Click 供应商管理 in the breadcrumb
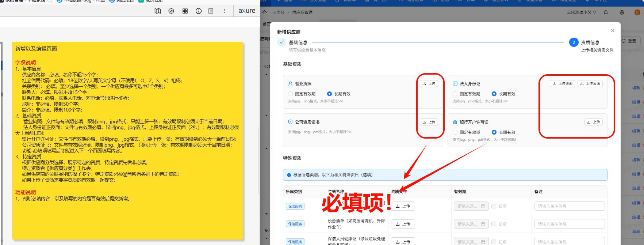The image size is (644, 245). click(x=302, y=12)
